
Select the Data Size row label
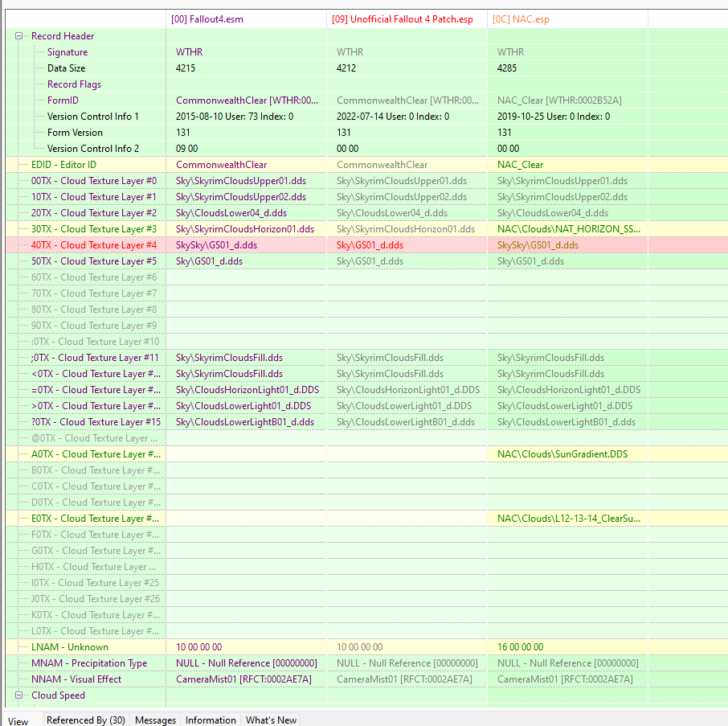point(67,68)
